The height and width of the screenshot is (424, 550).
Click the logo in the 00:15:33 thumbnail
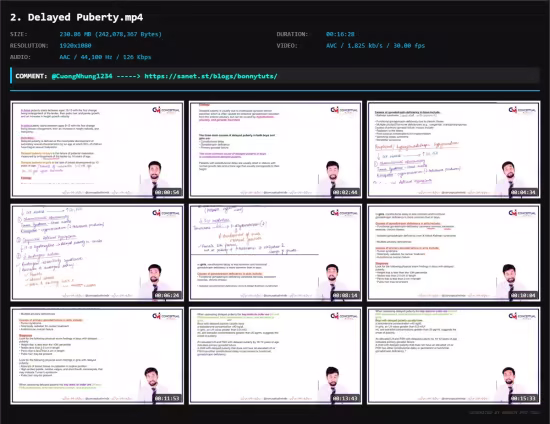click(x=522, y=316)
